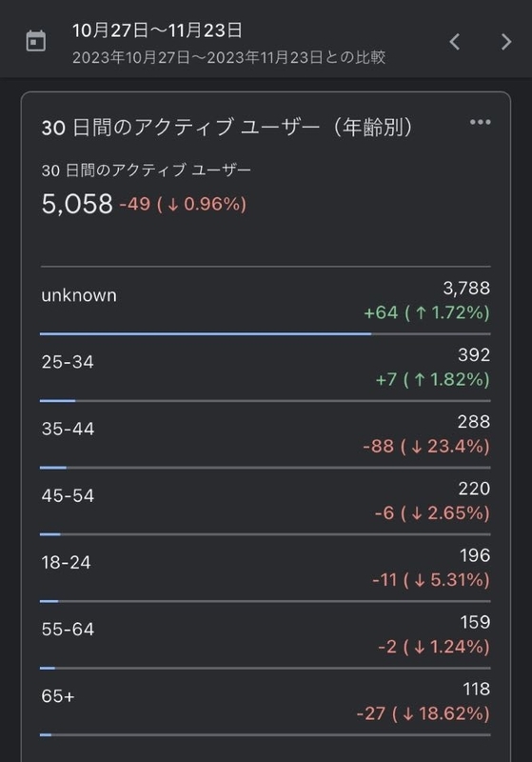The image size is (532, 762).
Task: Select the 65+ age group row
Action: click(266, 702)
